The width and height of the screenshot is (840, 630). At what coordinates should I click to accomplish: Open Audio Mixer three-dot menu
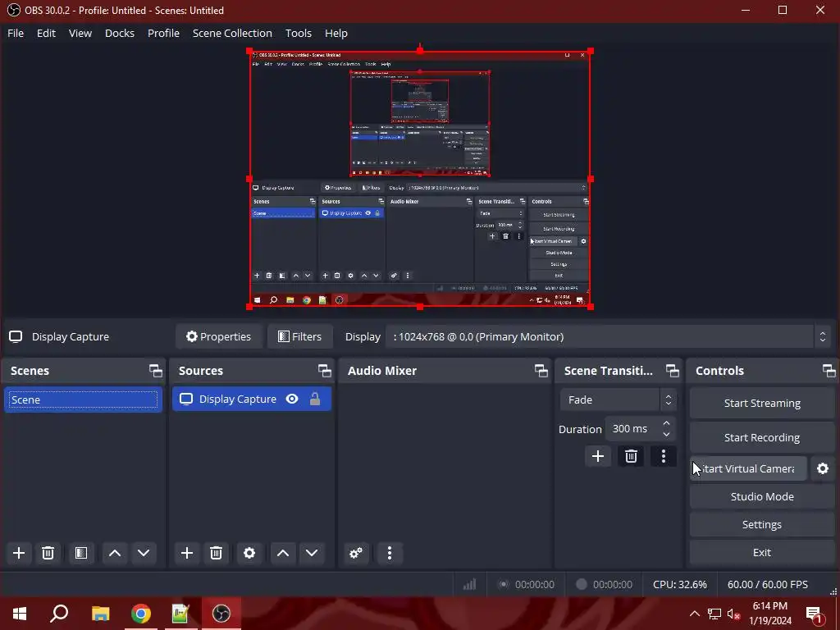point(390,553)
